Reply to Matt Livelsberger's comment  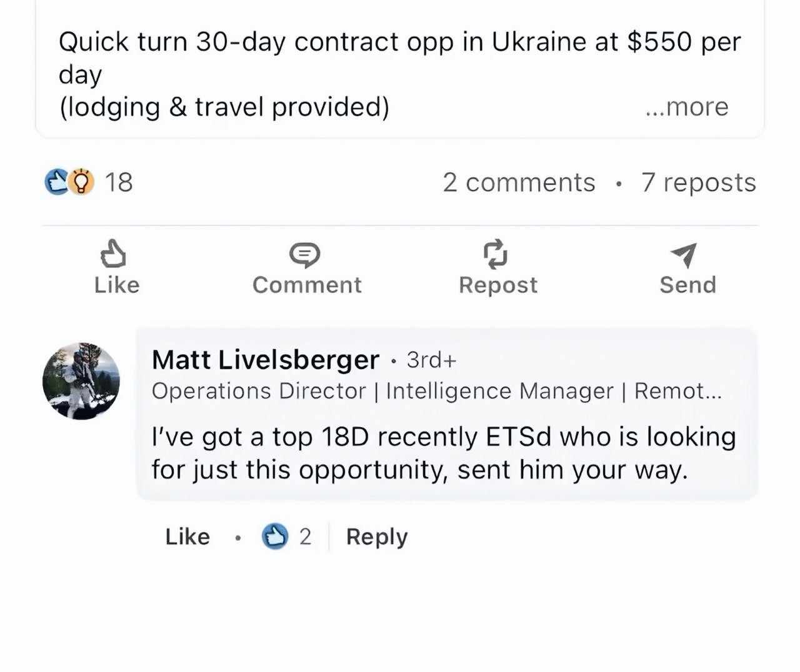click(377, 536)
